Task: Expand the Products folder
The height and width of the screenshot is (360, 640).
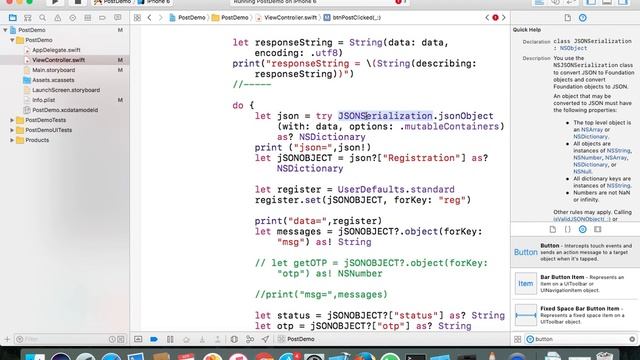Action: tap(12, 140)
